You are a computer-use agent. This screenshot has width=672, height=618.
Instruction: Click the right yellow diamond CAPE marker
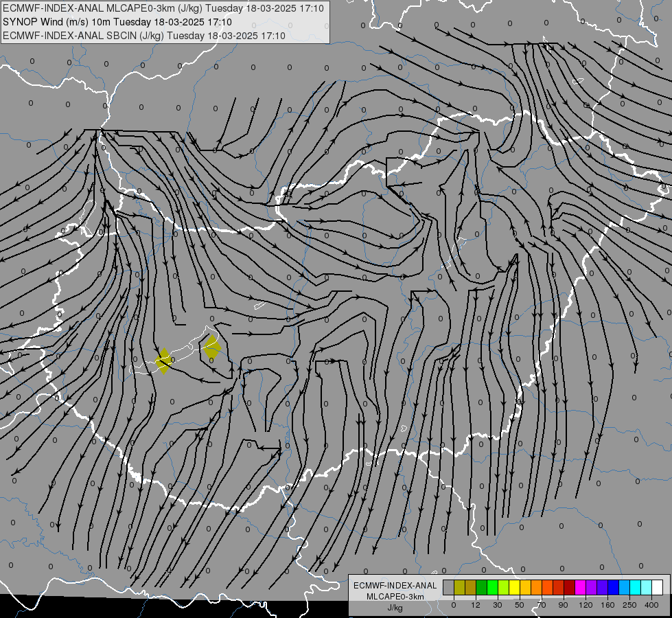(x=211, y=347)
